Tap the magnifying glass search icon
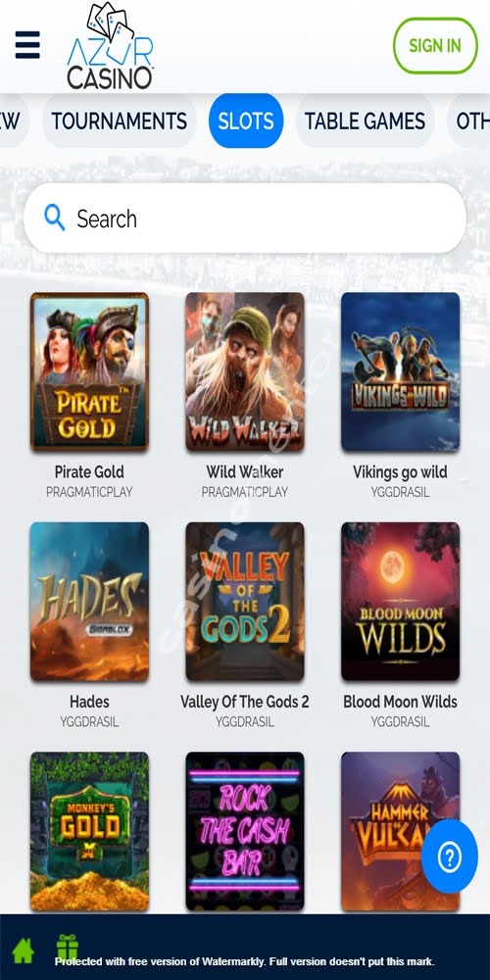This screenshot has width=490, height=980. point(54,218)
